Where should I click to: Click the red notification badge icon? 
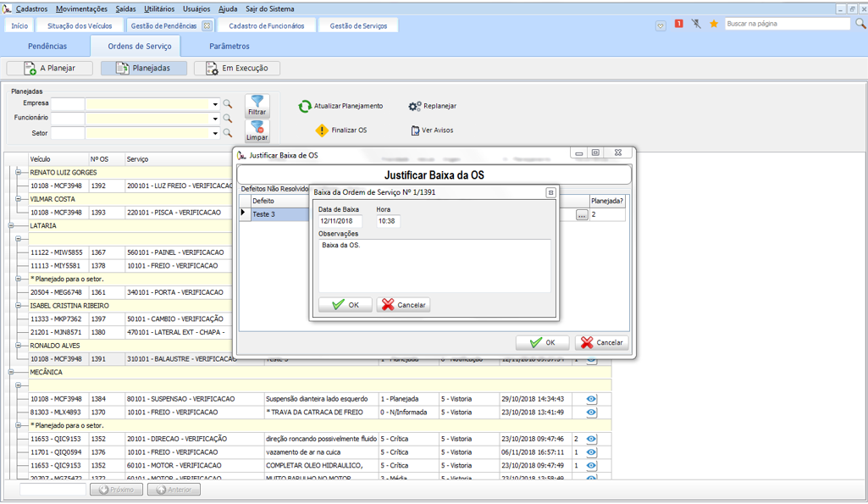(678, 24)
